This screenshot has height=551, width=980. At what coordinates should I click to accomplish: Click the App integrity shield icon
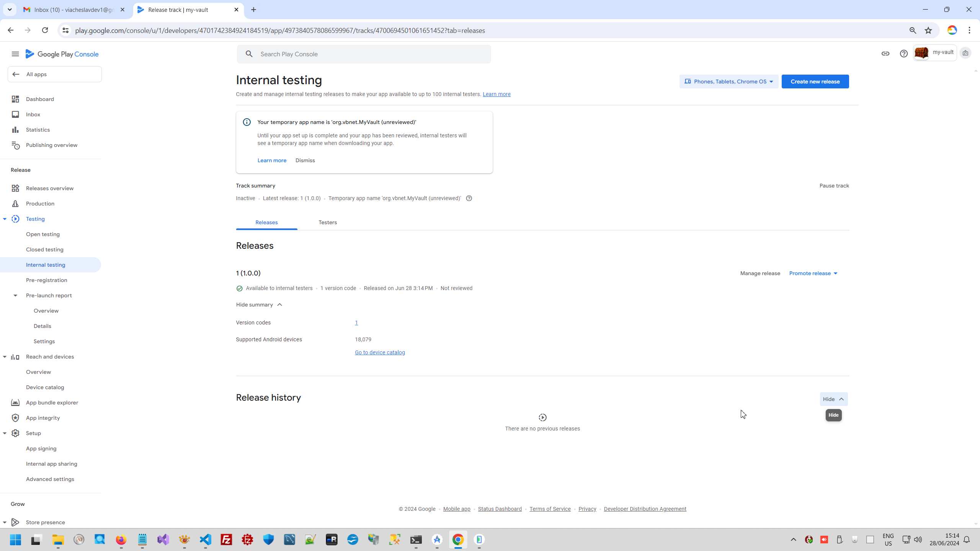point(15,418)
